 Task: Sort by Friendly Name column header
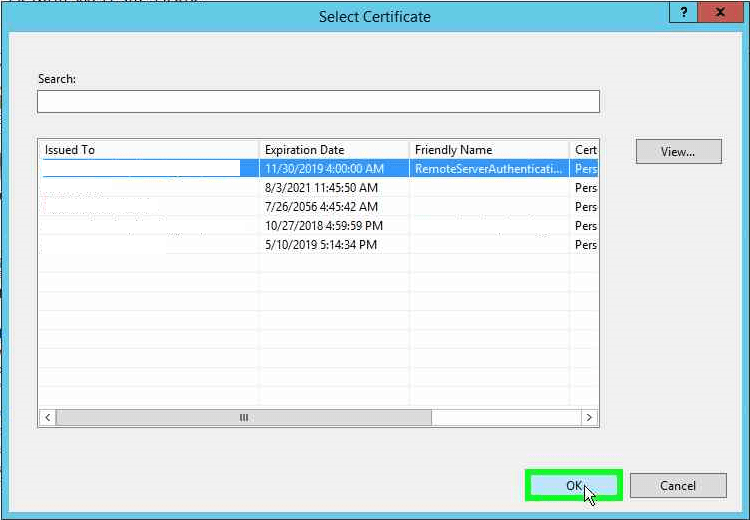pyautogui.click(x=489, y=150)
